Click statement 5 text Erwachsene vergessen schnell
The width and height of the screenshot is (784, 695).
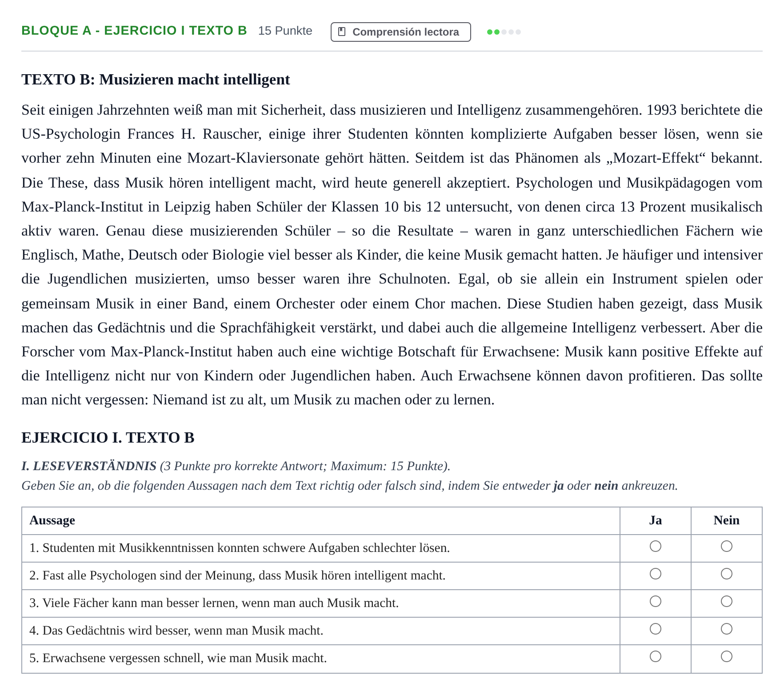tap(178, 658)
